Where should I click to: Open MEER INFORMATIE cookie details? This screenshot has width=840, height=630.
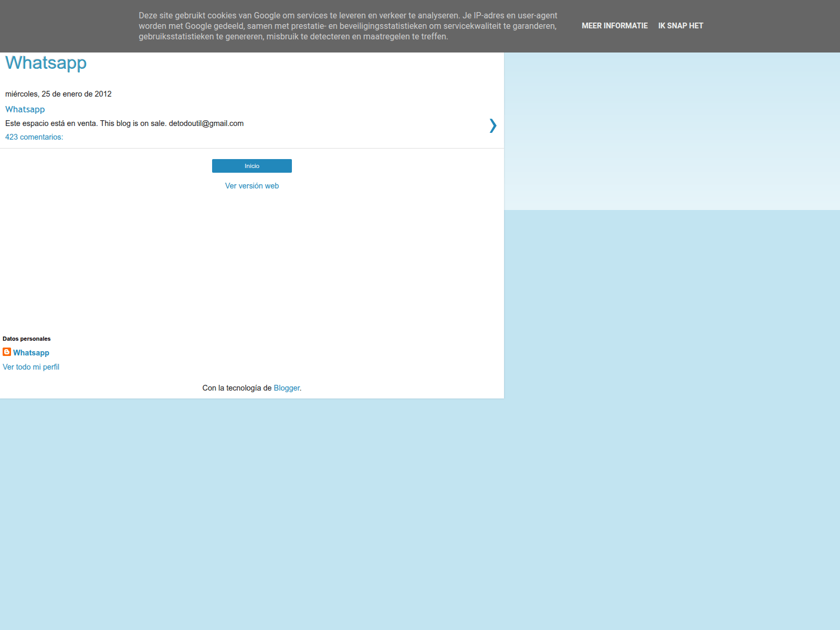pyautogui.click(x=614, y=25)
